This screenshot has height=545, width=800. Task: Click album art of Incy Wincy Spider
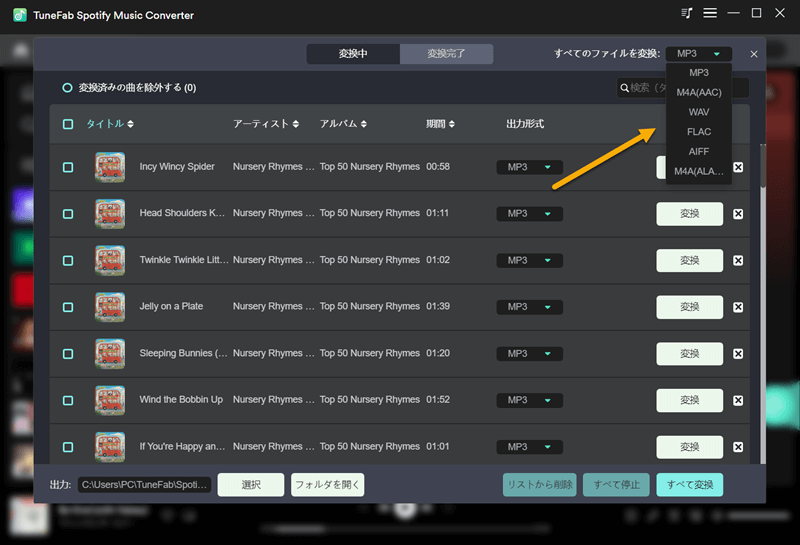click(x=110, y=167)
